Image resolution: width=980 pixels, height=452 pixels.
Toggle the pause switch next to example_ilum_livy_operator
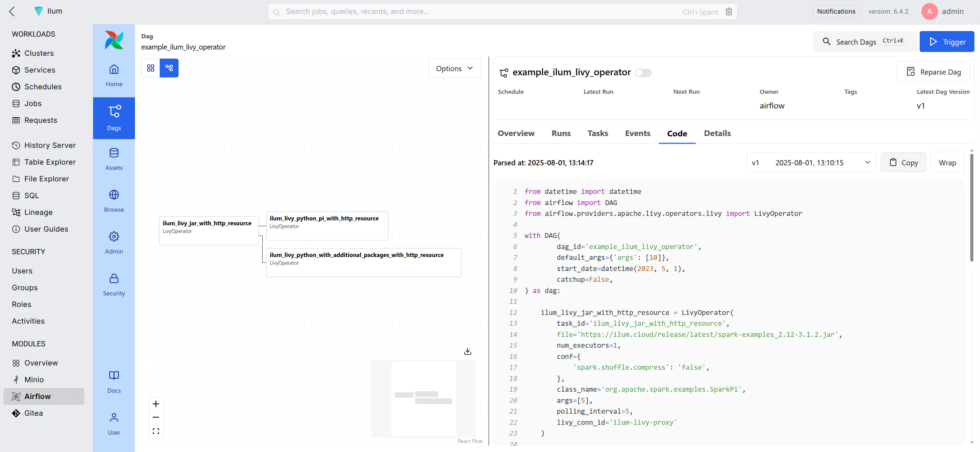(x=644, y=72)
